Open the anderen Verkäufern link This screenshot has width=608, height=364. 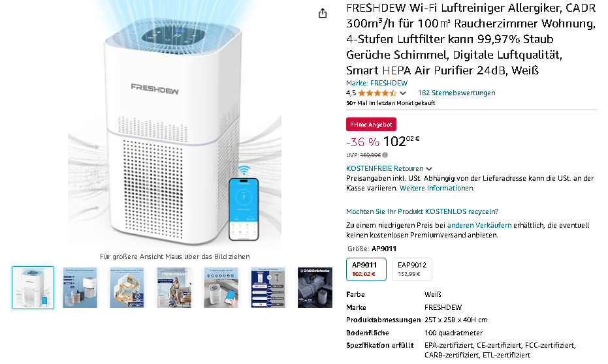click(x=479, y=225)
